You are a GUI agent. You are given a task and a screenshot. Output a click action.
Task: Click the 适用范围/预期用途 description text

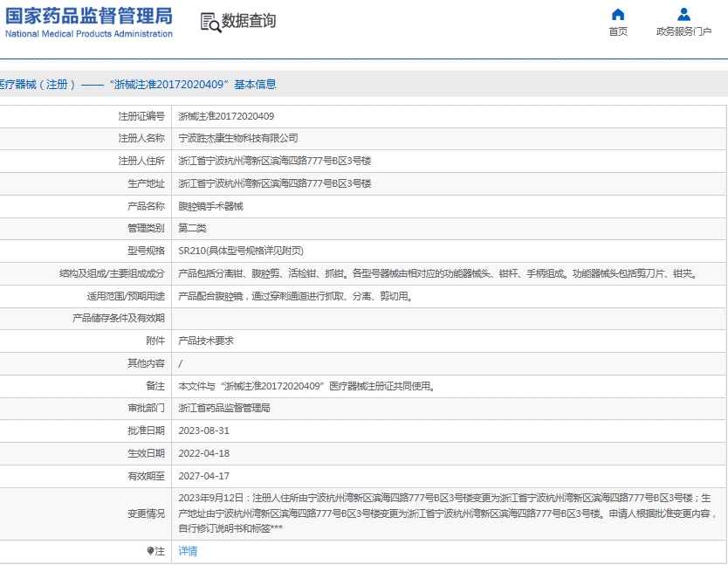296,296
